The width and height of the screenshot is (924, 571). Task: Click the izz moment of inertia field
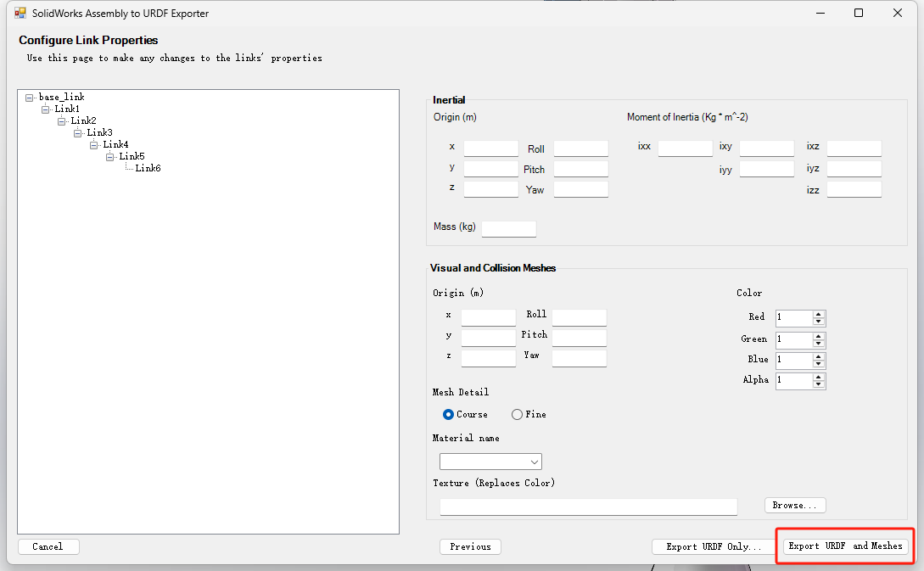coord(854,189)
